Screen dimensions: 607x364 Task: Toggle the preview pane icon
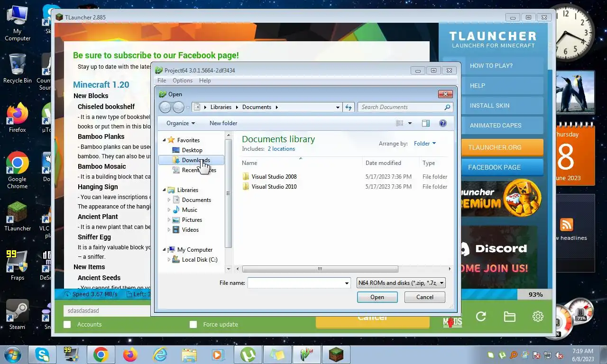pyautogui.click(x=426, y=123)
